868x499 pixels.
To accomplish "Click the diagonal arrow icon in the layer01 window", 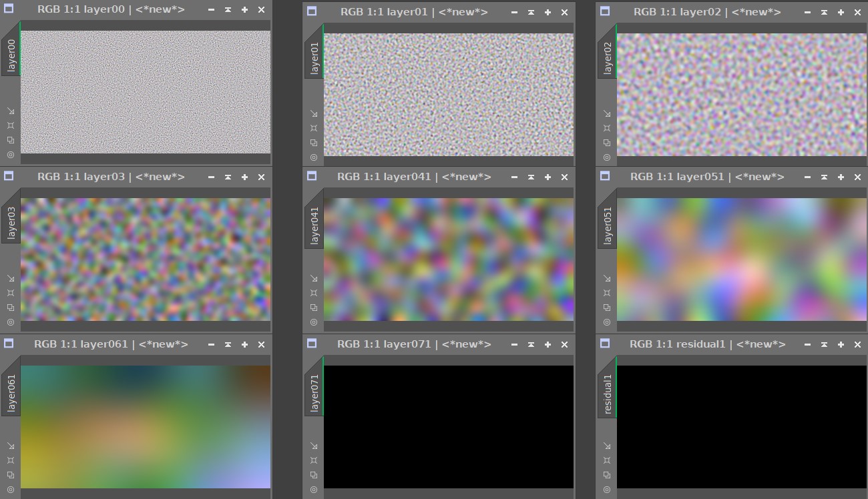I will pyautogui.click(x=314, y=114).
